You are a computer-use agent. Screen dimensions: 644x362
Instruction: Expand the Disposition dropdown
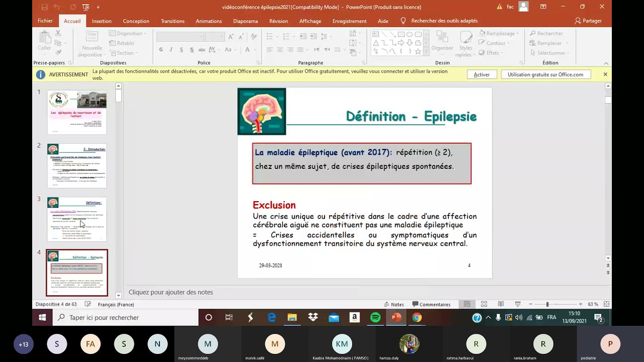pyautogui.click(x=128, y=34)
